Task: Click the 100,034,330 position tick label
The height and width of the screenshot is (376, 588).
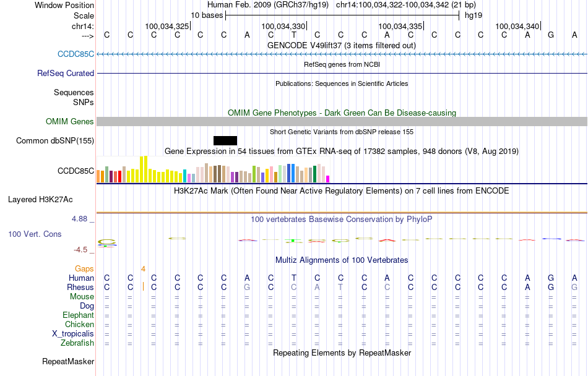Action: click(x=283, y=26)
